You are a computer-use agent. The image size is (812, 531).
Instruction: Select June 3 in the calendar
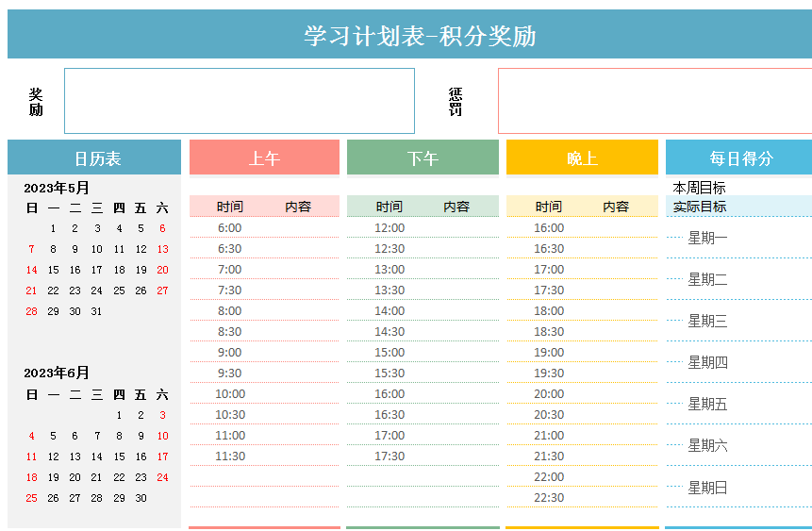click(x=162, y=415)
